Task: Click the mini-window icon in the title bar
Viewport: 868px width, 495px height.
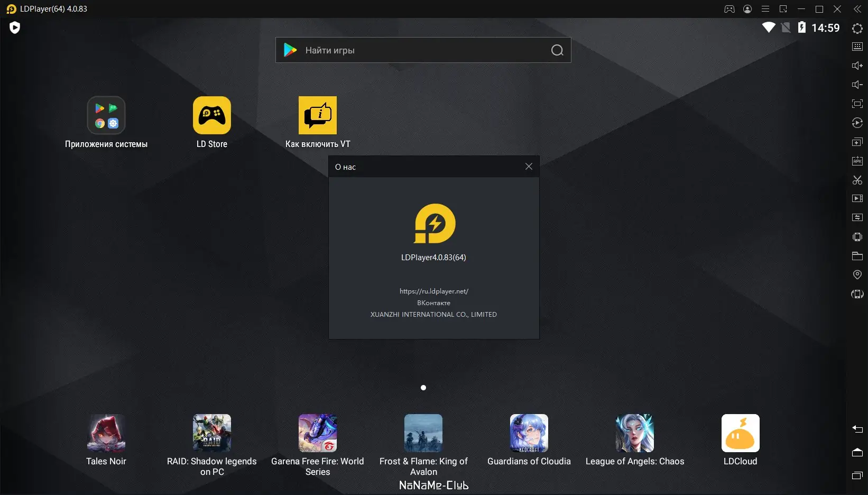Action: (x=783, y=9)
